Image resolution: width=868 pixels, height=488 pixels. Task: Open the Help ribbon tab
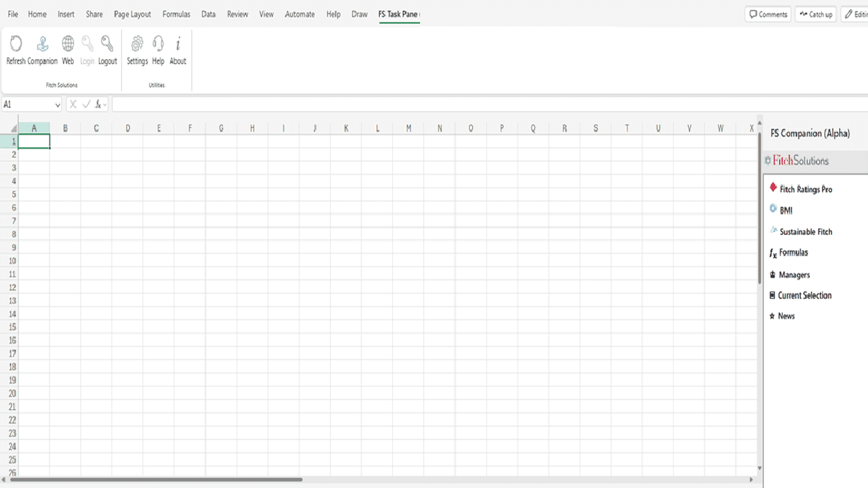click(x=333, y=14)
